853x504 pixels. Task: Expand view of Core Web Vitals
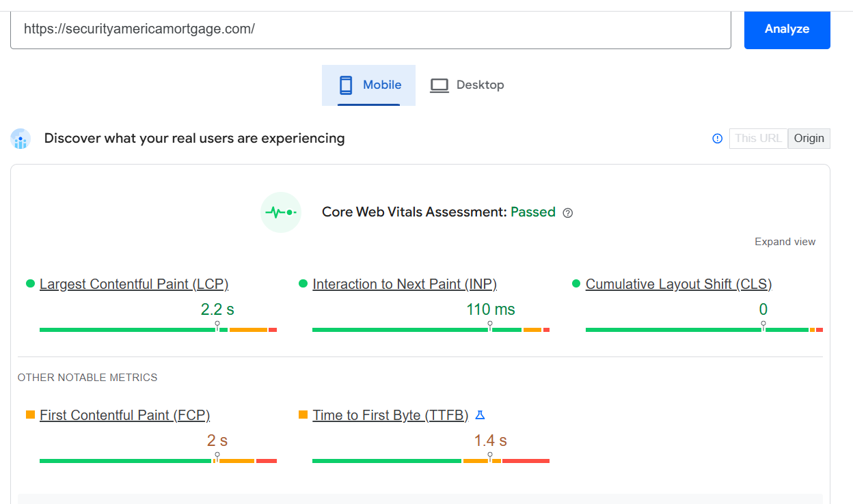[785, 242]
